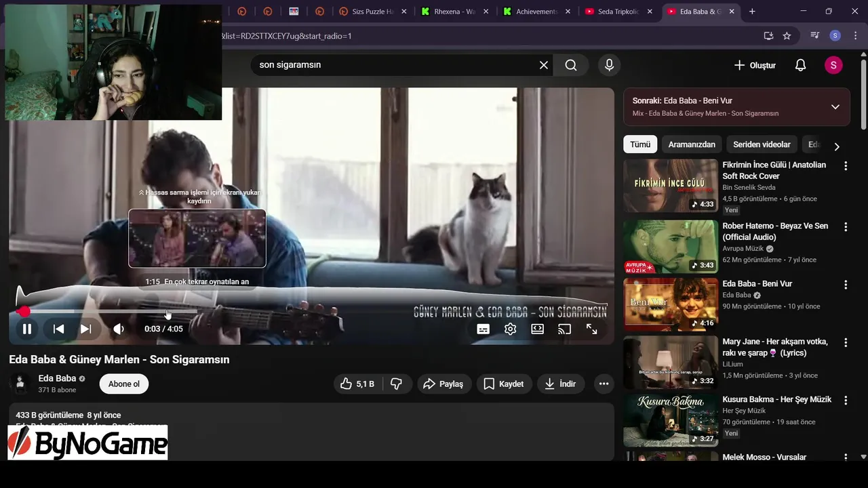Click the red progress bar scrubber
This screenshot has height=488, width=868.
(x=24, y=311)
